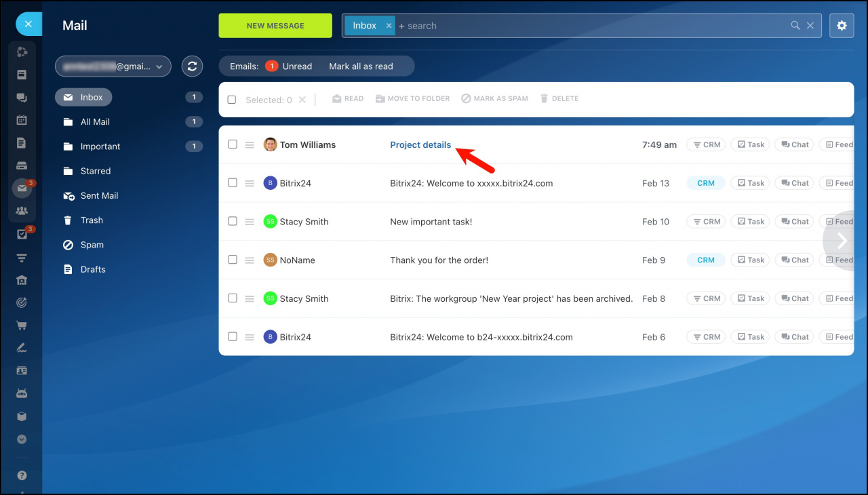Click MOVE TO FOLDER in the toolbar
The height and width of the screenshot is (495, 868).
[x=413, y=99]
